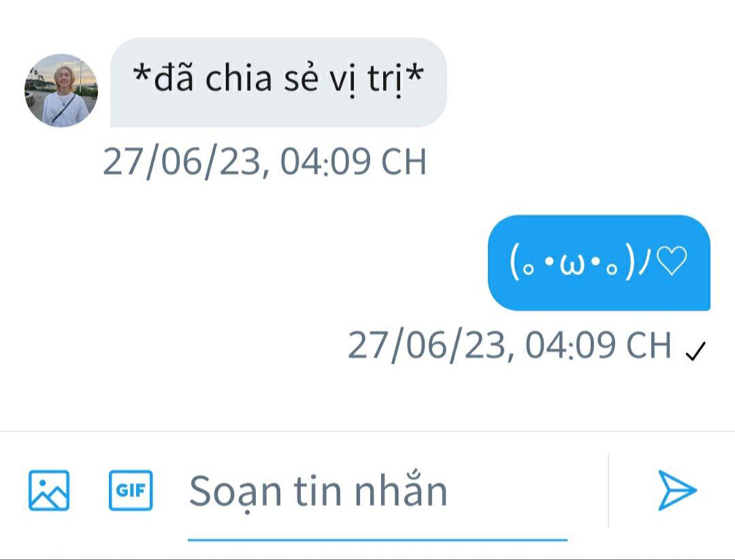The height and width of the screenshot is (560, 735).
Task: Focus the "Soạn tin nhắn" input field
Action: tap(377, 492)
